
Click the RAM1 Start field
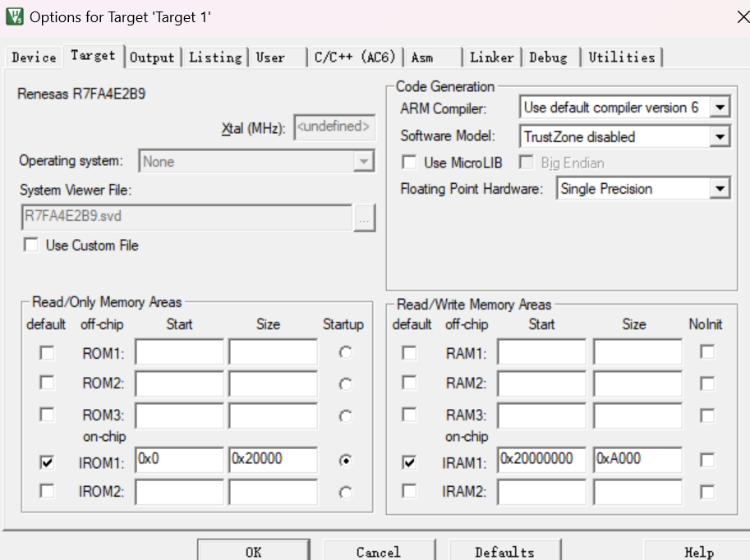click(x=541, y=352)
